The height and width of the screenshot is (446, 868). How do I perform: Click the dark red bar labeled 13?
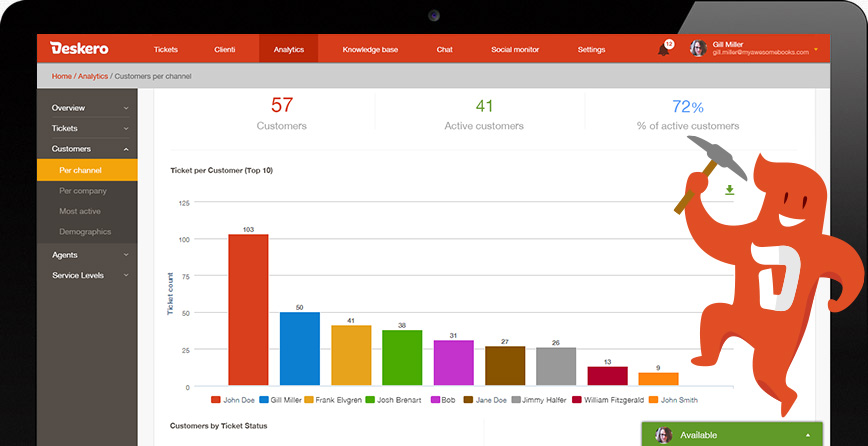607,376
